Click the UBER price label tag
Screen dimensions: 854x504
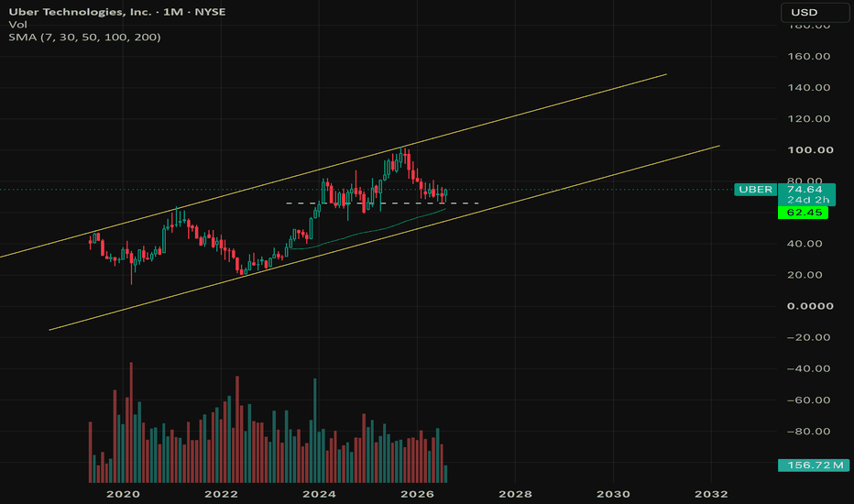pyautogui.click(x=755, y=190)
